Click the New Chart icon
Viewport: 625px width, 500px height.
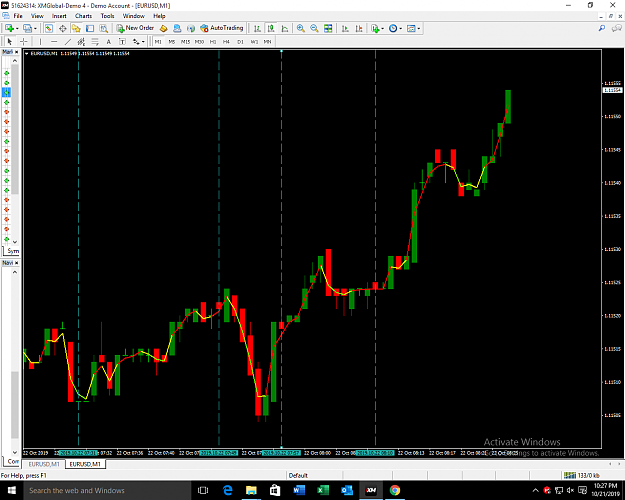9,28
